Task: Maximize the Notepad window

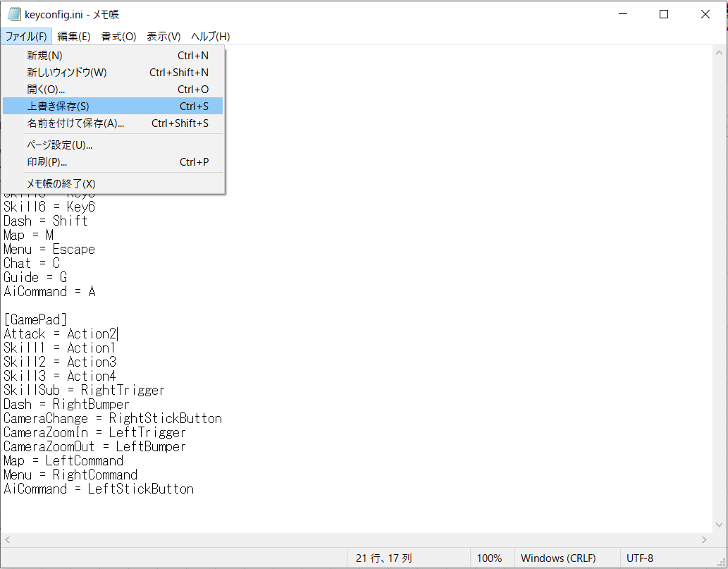Action: tap(663, 14)
